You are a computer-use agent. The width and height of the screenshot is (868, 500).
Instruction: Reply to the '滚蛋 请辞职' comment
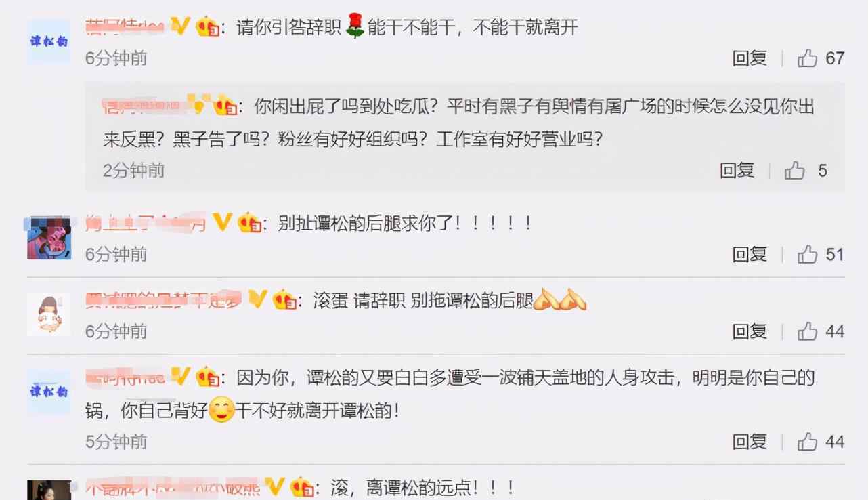[x=750, y=331]
